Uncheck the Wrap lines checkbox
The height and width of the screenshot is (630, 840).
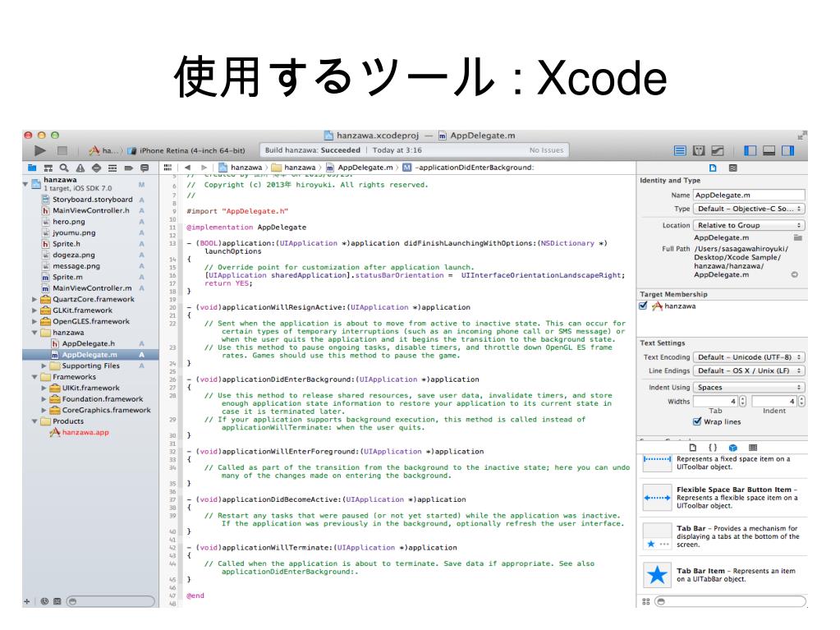[697, 421]
